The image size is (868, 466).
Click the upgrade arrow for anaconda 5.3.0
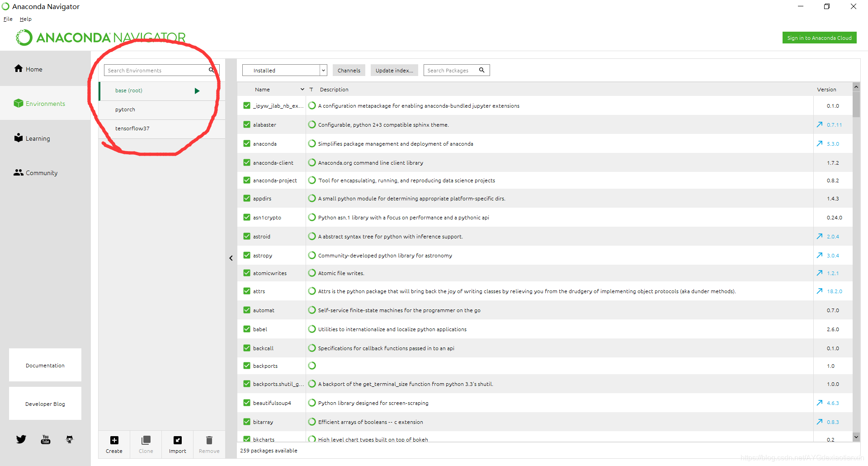click(820, 143)
